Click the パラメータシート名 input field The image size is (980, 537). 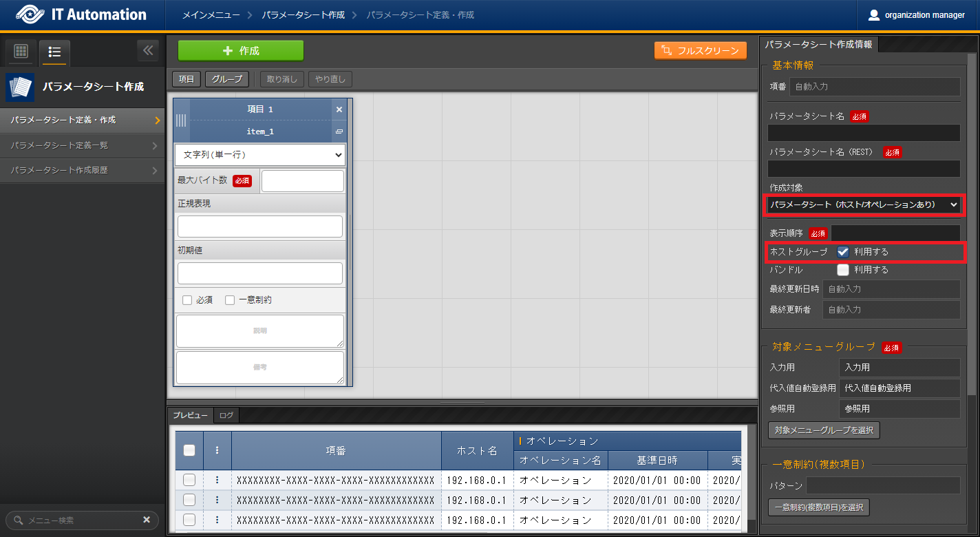(x=864, y=133)
